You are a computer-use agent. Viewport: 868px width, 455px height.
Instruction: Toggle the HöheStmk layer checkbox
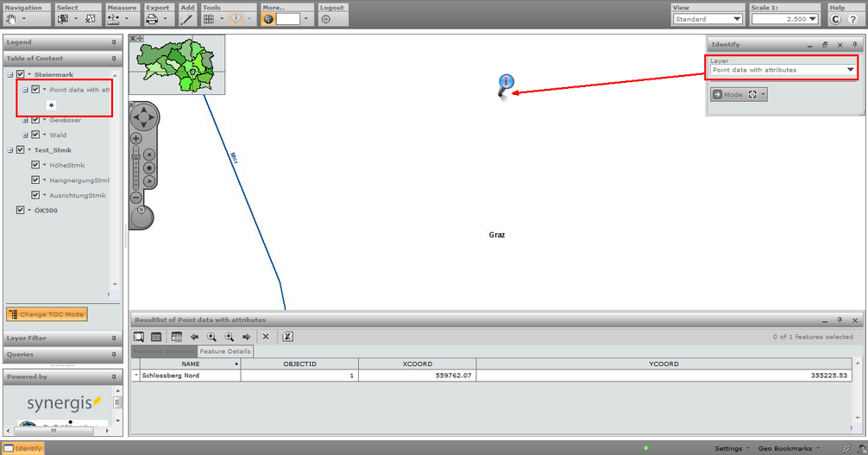(x=35, y=165)
